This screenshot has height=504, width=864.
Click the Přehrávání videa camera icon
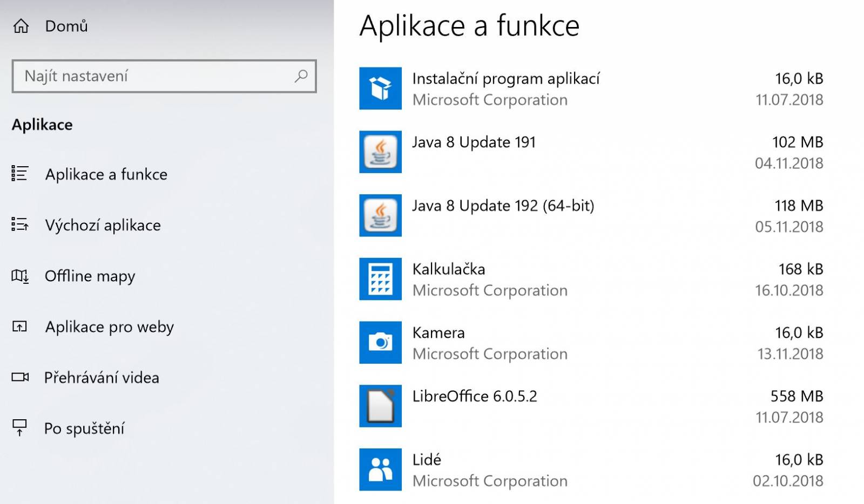[x=20, y=377]
